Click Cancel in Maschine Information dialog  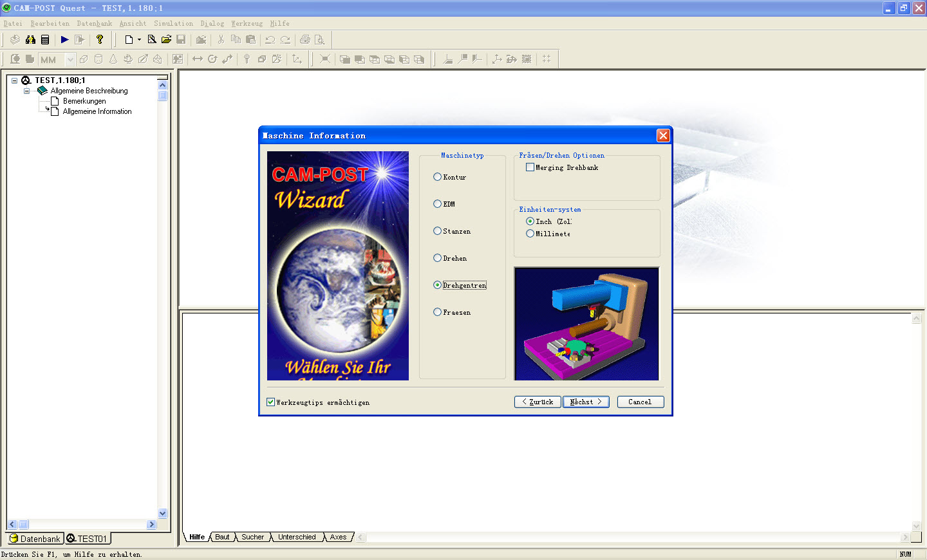[641, 402]
